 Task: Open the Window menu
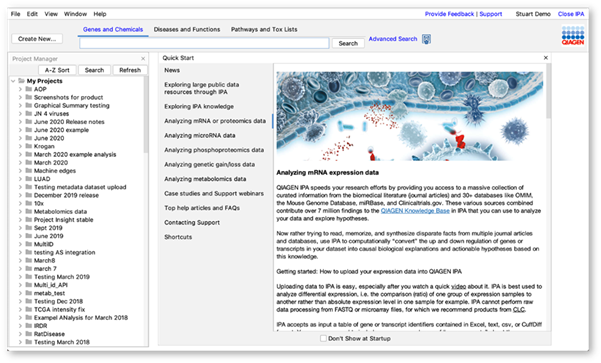click(75, 14)
